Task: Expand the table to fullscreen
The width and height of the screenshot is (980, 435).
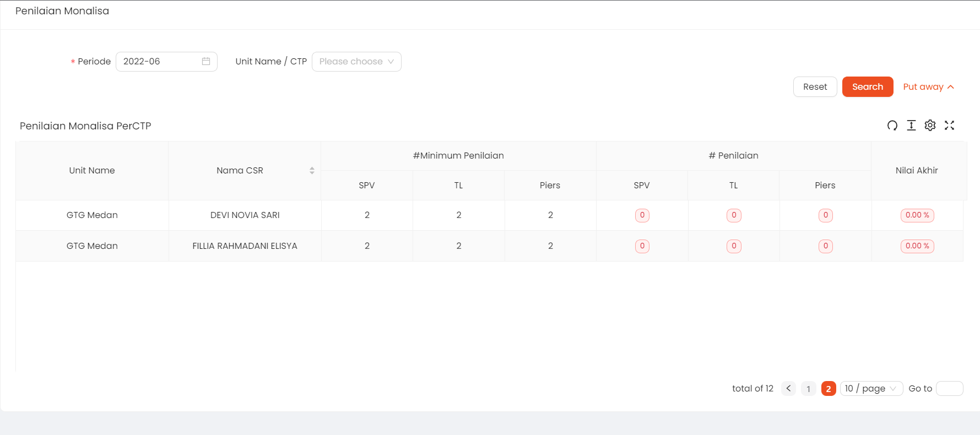Action: tap(949, 126)
